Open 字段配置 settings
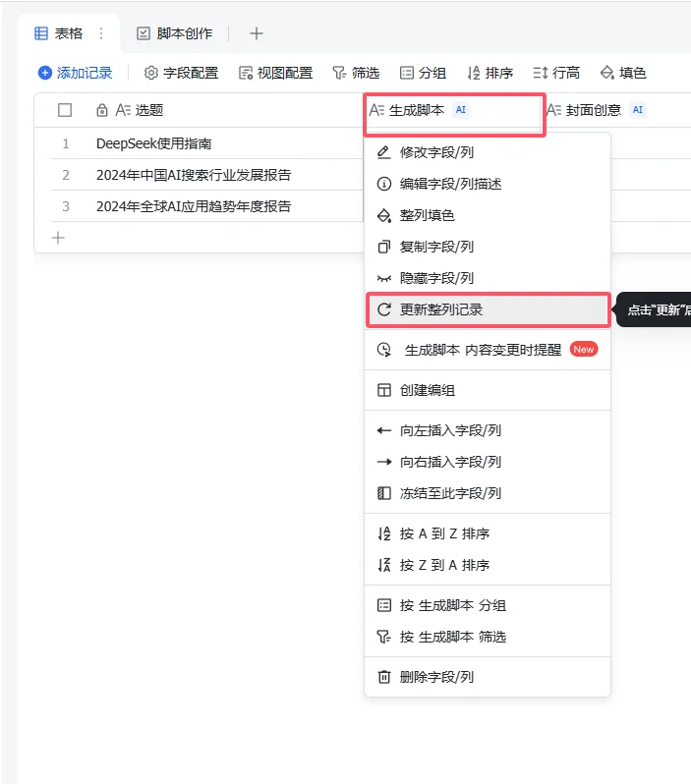The height and width of the screenshot is (784, 691). click(x=181, y=73)
